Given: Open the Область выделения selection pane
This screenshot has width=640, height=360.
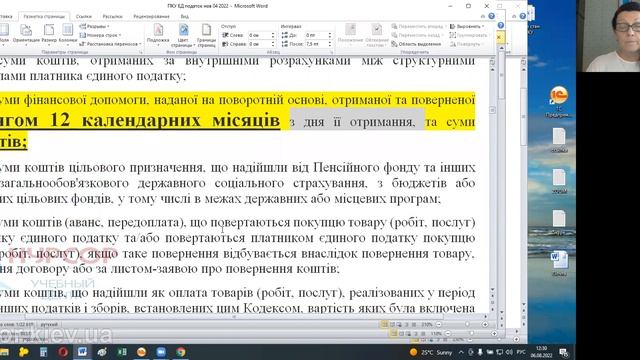Looking at the screenshot, I should click(416, 44).
